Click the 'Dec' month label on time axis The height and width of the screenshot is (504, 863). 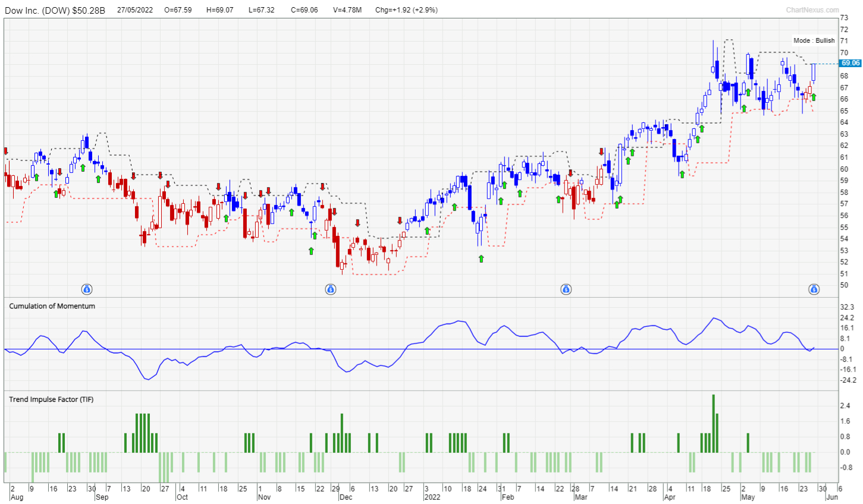point(346,497)
